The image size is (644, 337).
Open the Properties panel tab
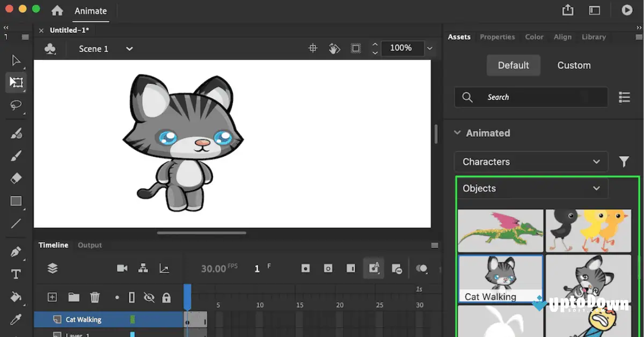tap(497, 36)
